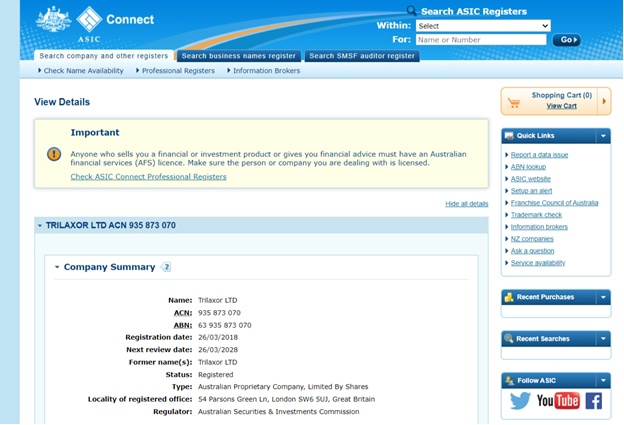Click the View Cart link

[x=561, y=106]
